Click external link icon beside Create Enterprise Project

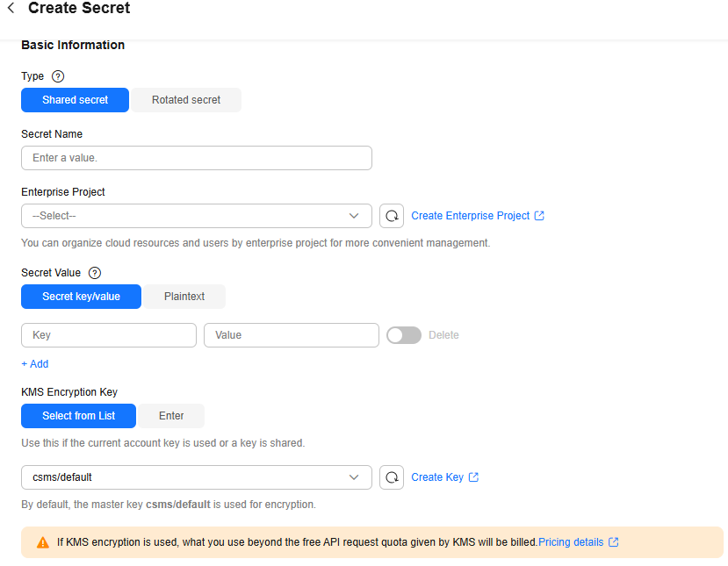click(x=539, y=216)
